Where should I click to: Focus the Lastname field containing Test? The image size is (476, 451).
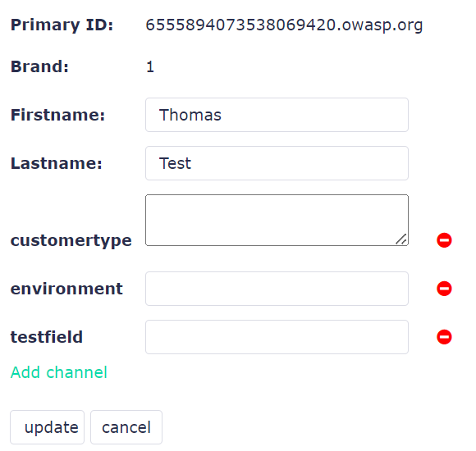click(x=277, y=163)
